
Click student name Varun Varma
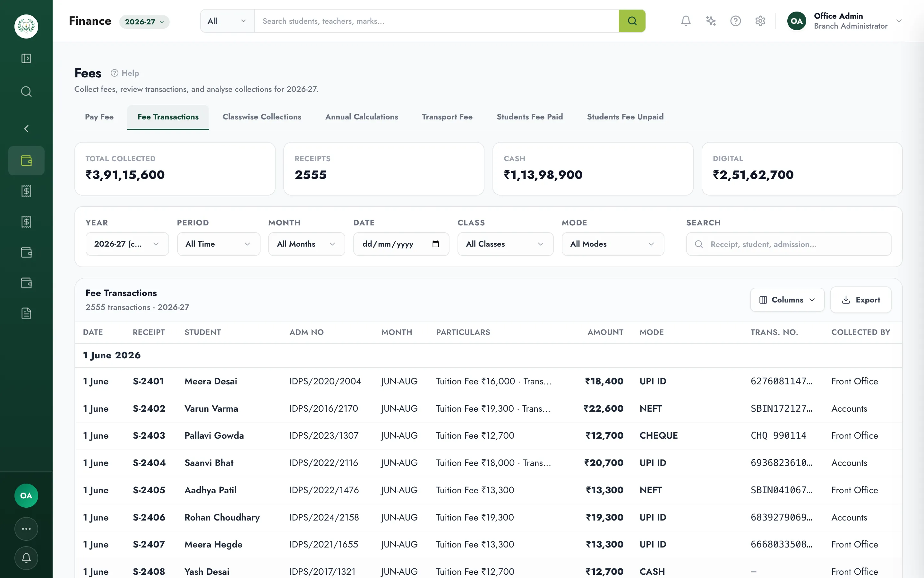point(211,409)
